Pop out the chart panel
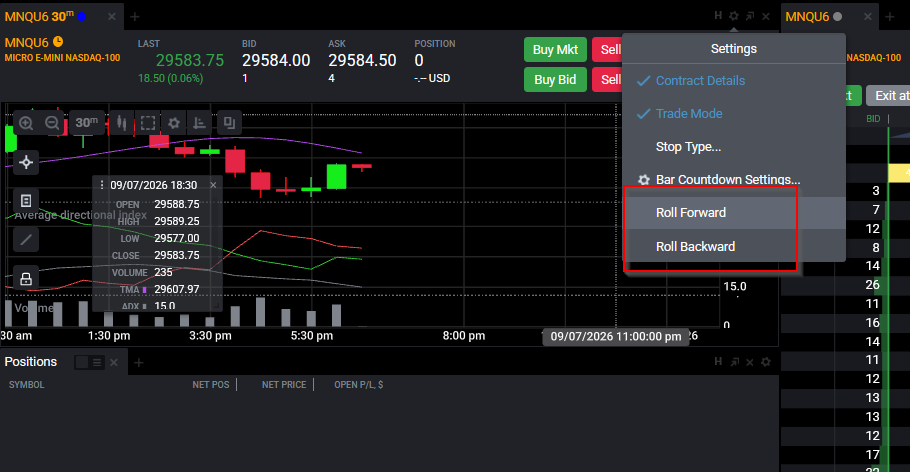910x472 pixels. 750,16
